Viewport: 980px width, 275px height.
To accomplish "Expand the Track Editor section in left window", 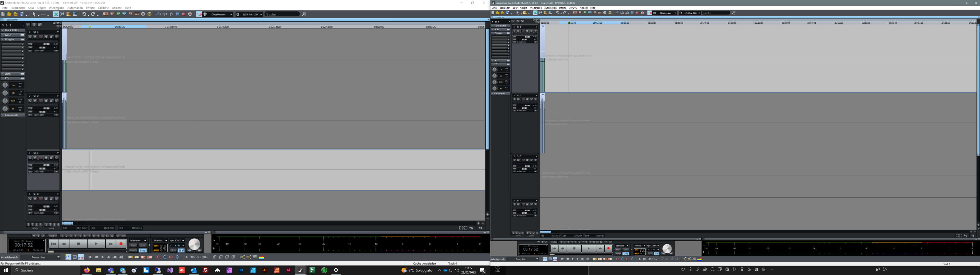I will coord(12,30).
